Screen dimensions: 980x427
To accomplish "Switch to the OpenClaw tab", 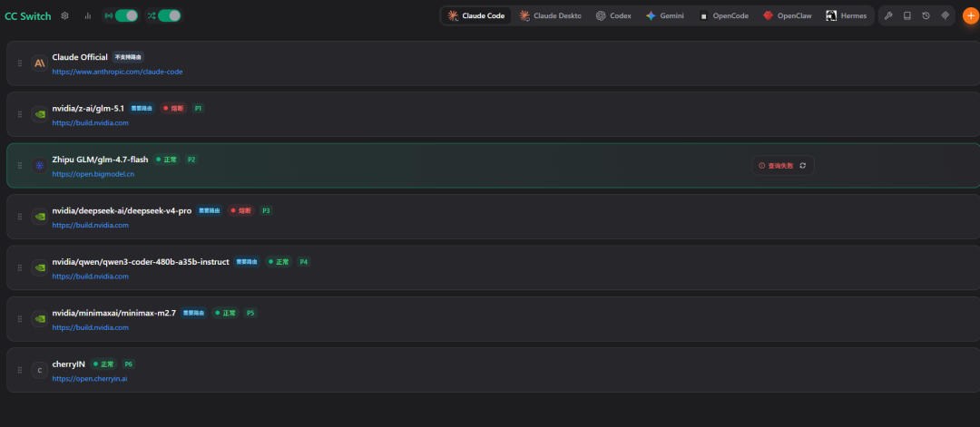I will click(x=788, y=15).
